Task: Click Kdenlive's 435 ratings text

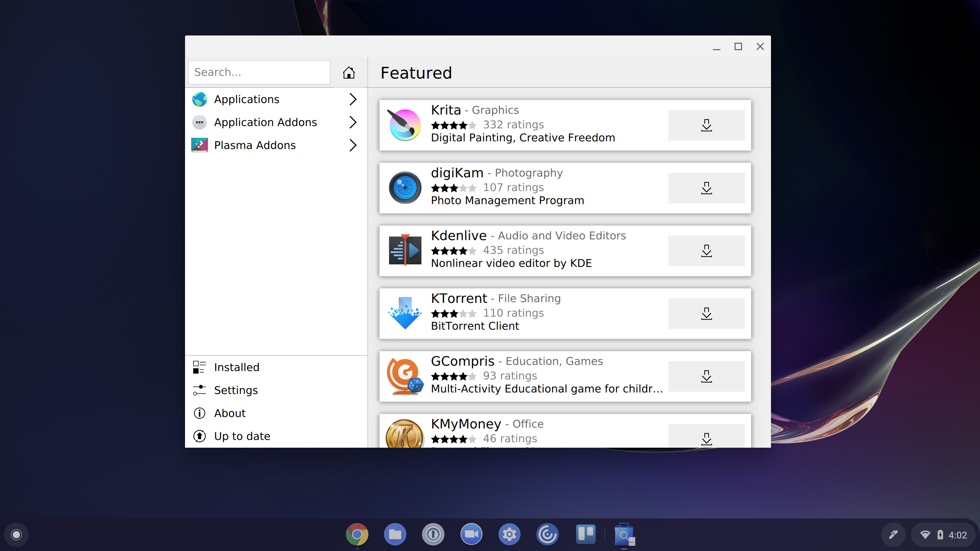Action: (513, 250)
